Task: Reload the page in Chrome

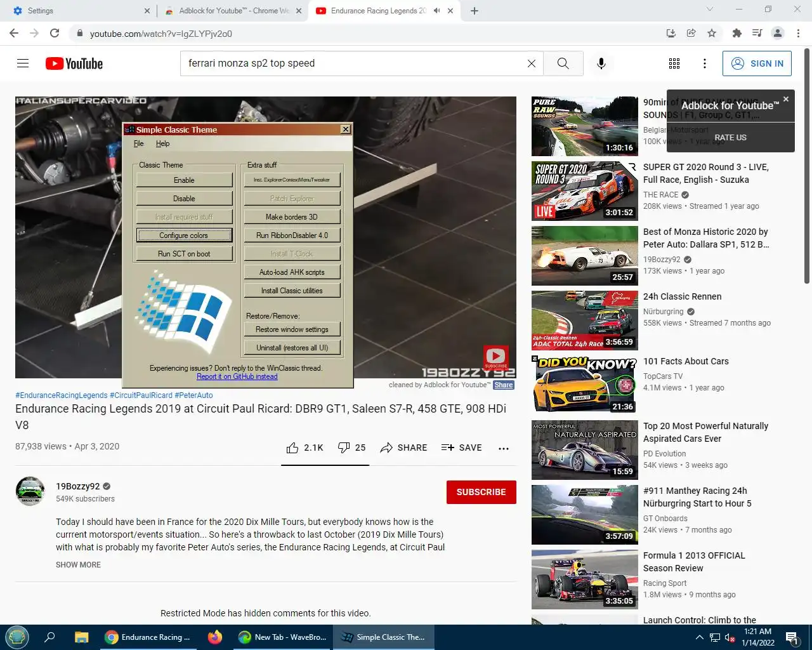Action: [55, 34]
